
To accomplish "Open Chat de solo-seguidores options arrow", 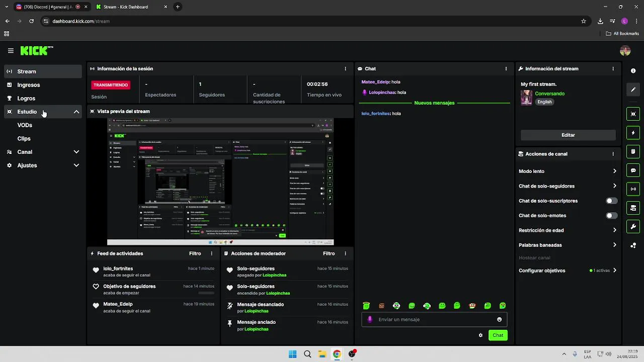I will [x=614, y=186].
